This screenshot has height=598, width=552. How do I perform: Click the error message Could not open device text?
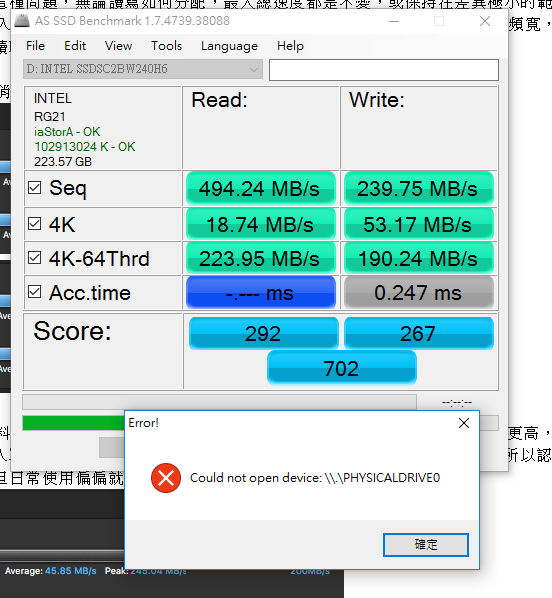pyautogui.click(x=315, y=478)
